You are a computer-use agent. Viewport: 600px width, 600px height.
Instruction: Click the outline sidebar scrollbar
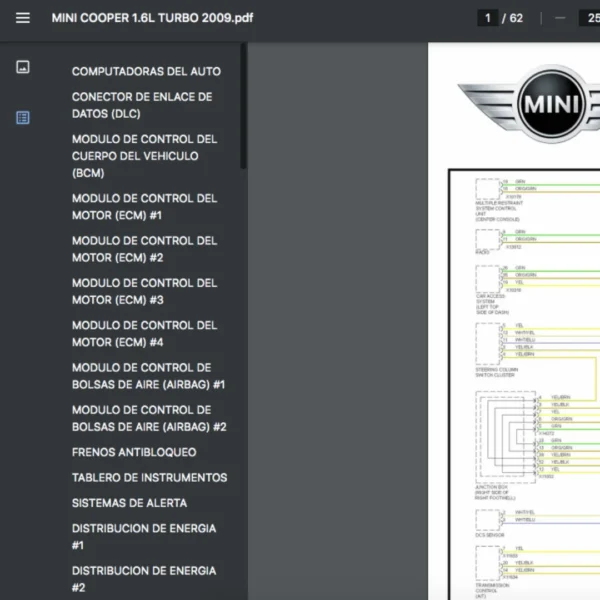(243, 110)
